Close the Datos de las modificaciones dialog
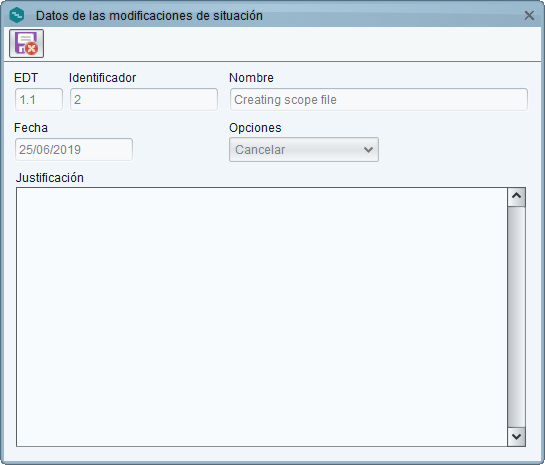This screenshot has height=465, width=545. tap(529, 15)
